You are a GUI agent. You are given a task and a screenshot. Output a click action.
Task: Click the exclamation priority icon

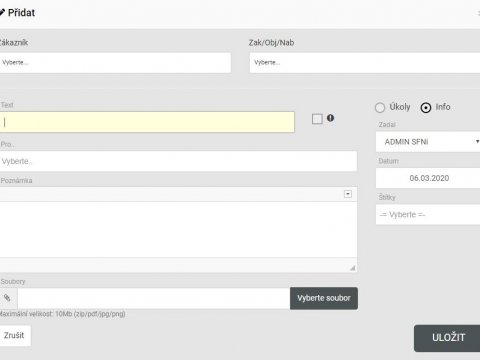click(x=330, y=118)
